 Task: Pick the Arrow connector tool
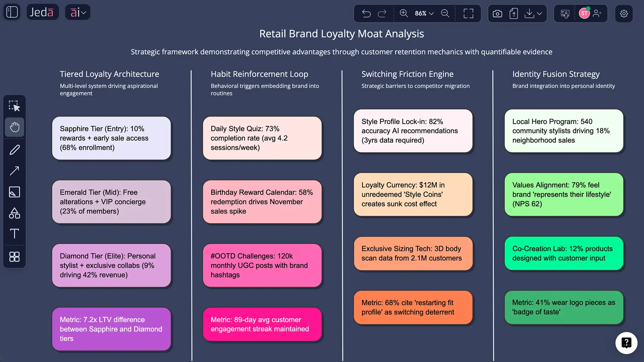point(14,171)
